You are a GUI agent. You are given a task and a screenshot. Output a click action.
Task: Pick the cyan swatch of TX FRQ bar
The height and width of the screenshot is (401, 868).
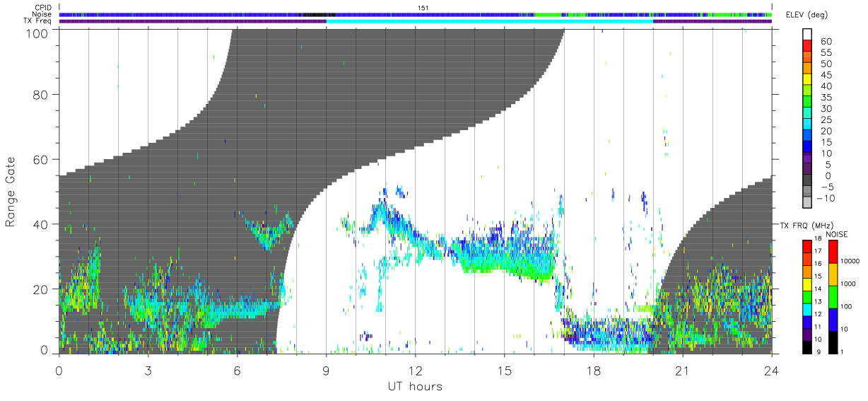pyautogui.click(x=807, y=310)
